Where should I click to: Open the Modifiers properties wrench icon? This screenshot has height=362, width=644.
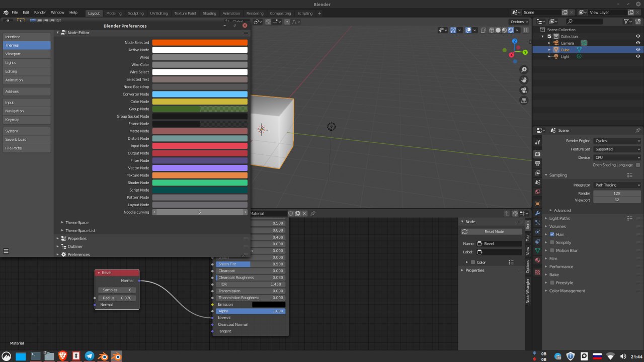pos(537,213)
